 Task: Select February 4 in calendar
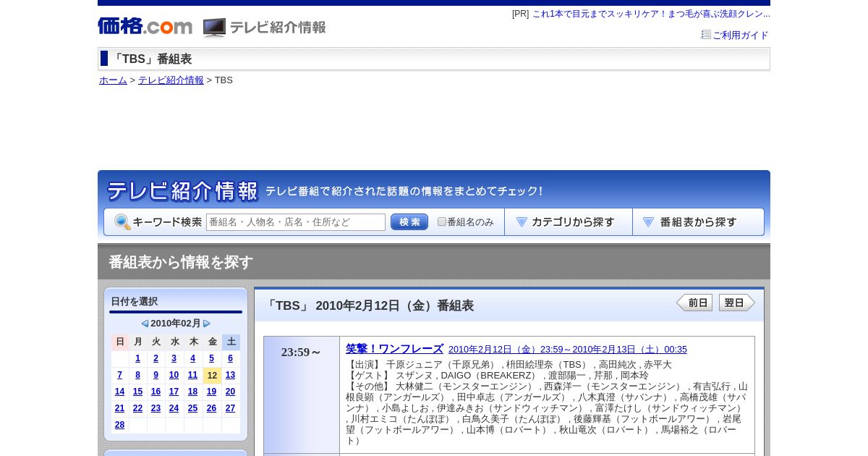[193, 358]
